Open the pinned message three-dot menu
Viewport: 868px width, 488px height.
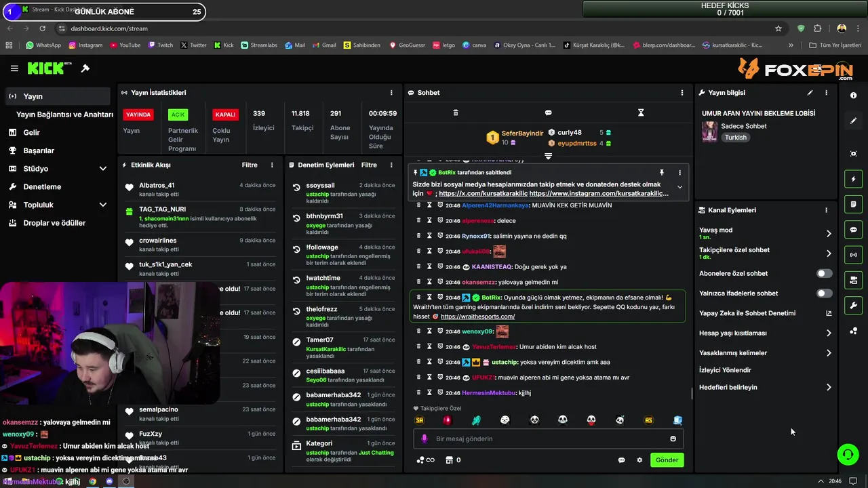tap(679, 173)
